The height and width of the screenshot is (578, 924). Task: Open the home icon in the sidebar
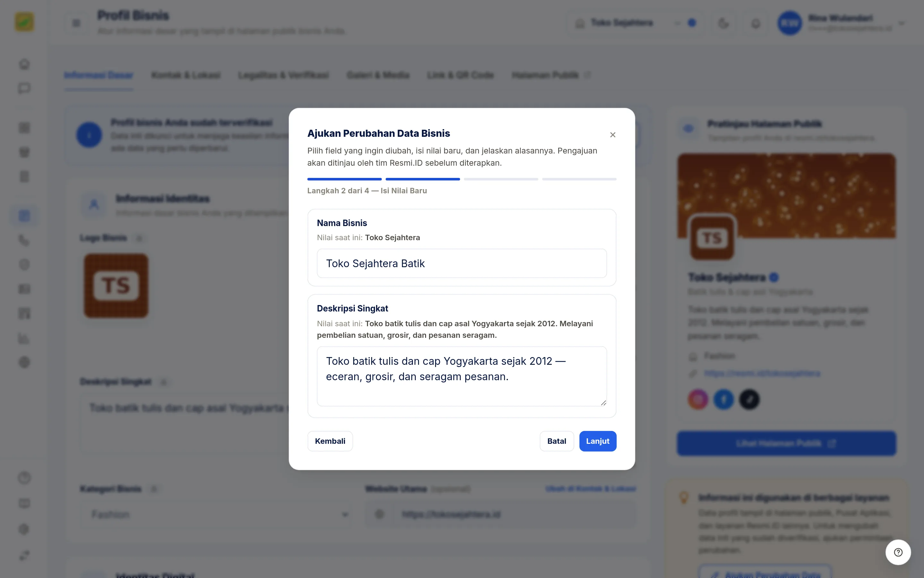(x=24, y=64)
